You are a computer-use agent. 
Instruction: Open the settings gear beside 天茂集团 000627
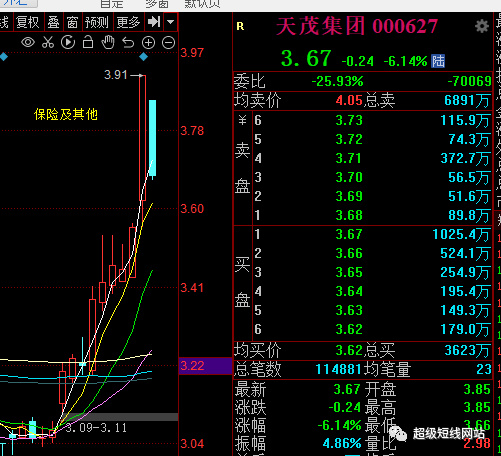482,26
